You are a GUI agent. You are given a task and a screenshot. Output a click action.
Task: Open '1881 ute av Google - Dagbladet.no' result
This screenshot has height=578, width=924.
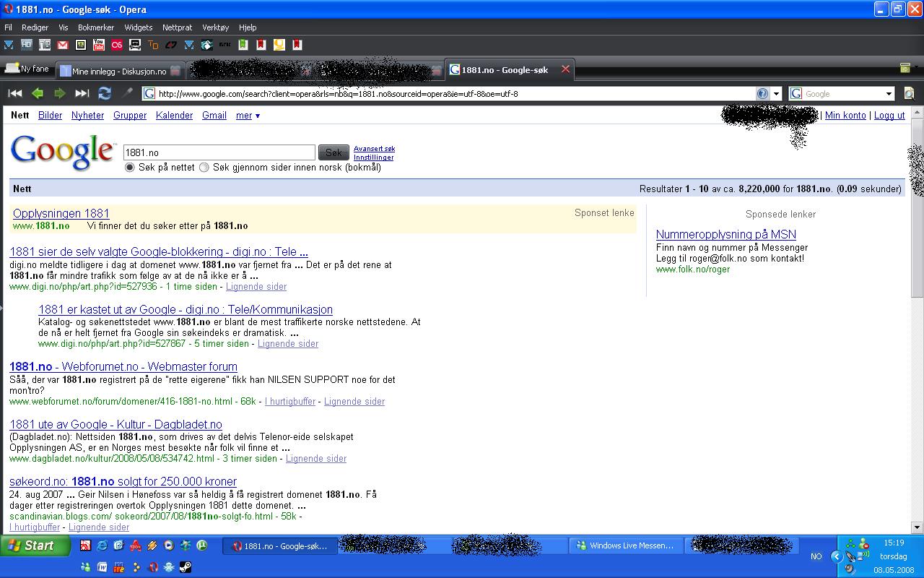tap(115, 424)
